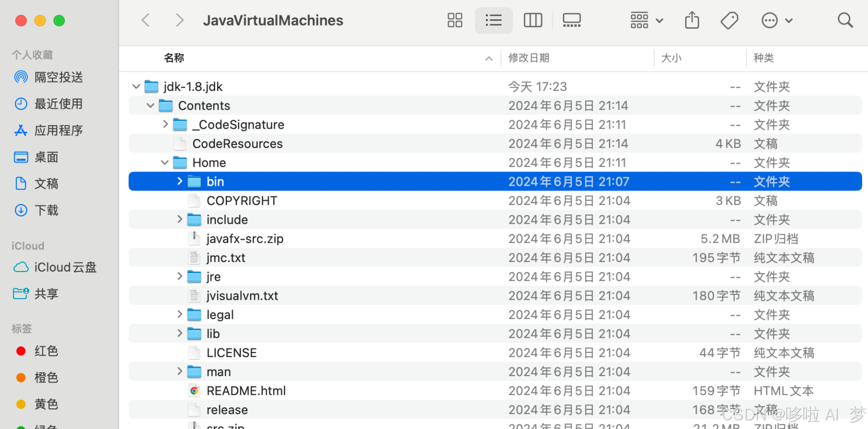Select javafx-src.zip archive icon
The height and width of the screenshot is (429, 868).
tap(194, 238)
